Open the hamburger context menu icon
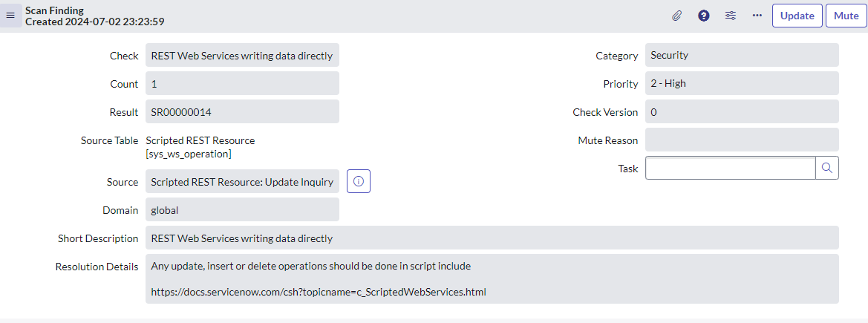868x323 pixels. click(x=10, y=16)
